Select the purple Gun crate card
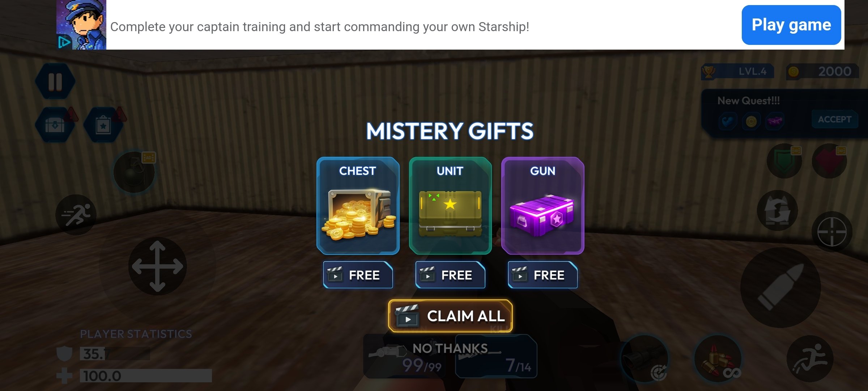Image resolution: width=868 pixels, height=391 pixels. click(542, 206)
